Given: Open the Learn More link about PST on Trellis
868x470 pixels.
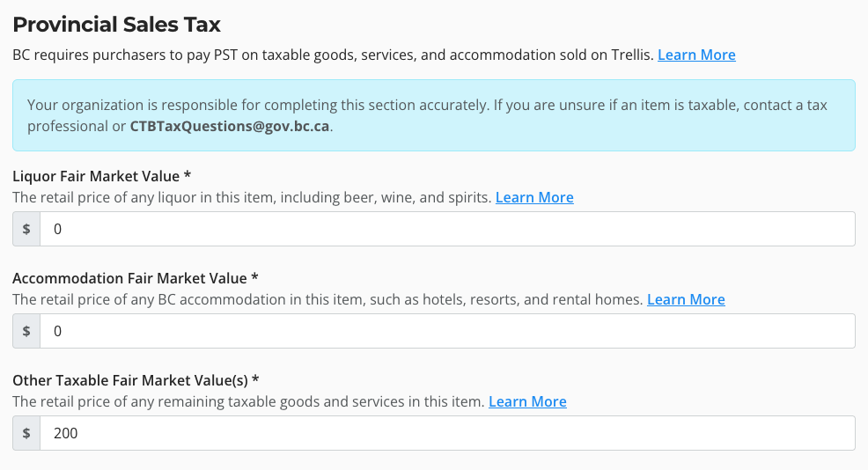Looking at the screenshot, I should [x=696, y=55].
